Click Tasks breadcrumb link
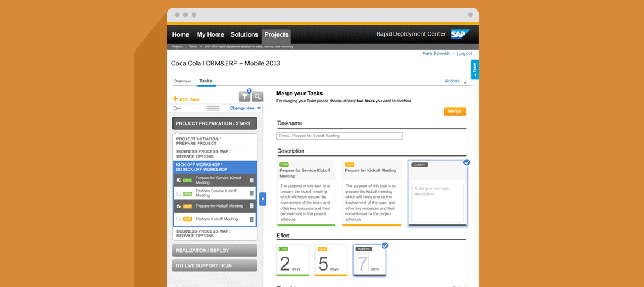The image size is (644, 287). (x=193, y=47)
